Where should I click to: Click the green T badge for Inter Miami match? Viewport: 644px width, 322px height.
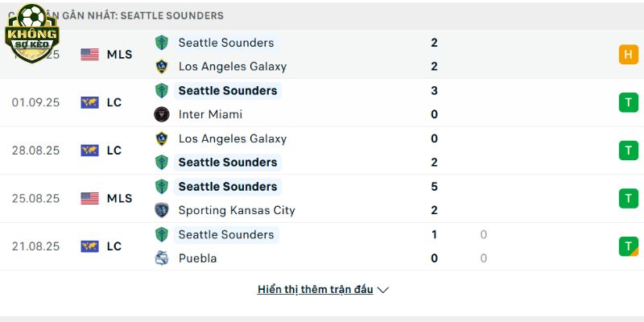[x=629, y=103]
